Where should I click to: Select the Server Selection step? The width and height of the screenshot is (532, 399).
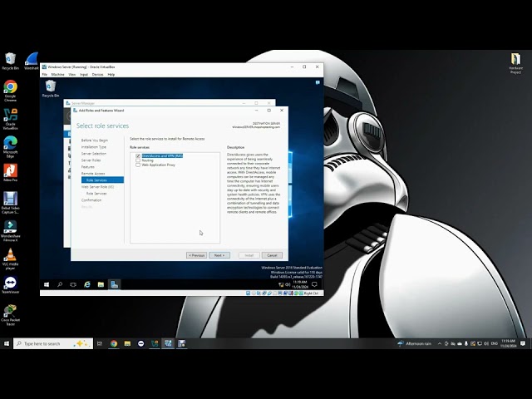[94, 154]
